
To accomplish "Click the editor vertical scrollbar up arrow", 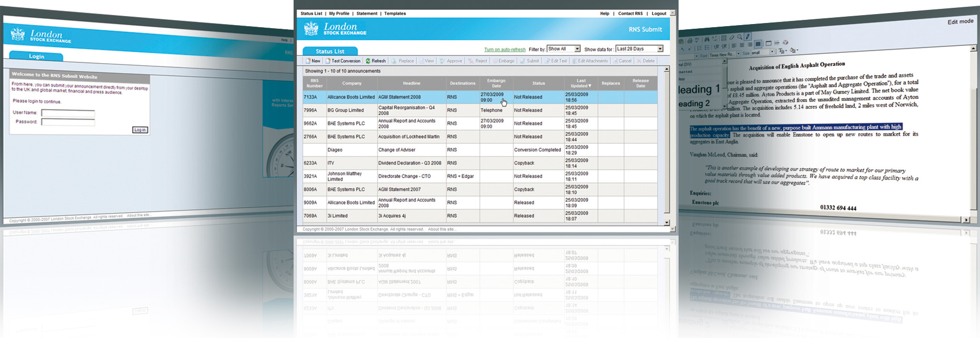I will (973, 48).
